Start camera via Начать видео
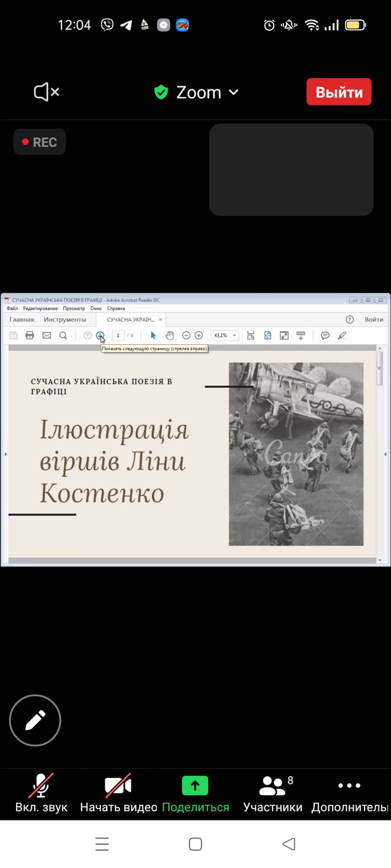The width and height of the screenshot is (391, 868). [x=118, y=793]
